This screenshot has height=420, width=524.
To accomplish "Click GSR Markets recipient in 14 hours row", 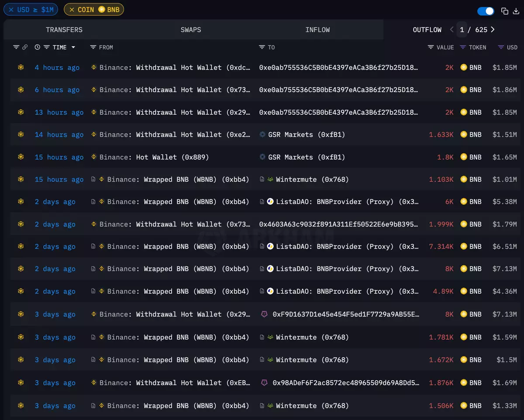I will pos(307,135).
